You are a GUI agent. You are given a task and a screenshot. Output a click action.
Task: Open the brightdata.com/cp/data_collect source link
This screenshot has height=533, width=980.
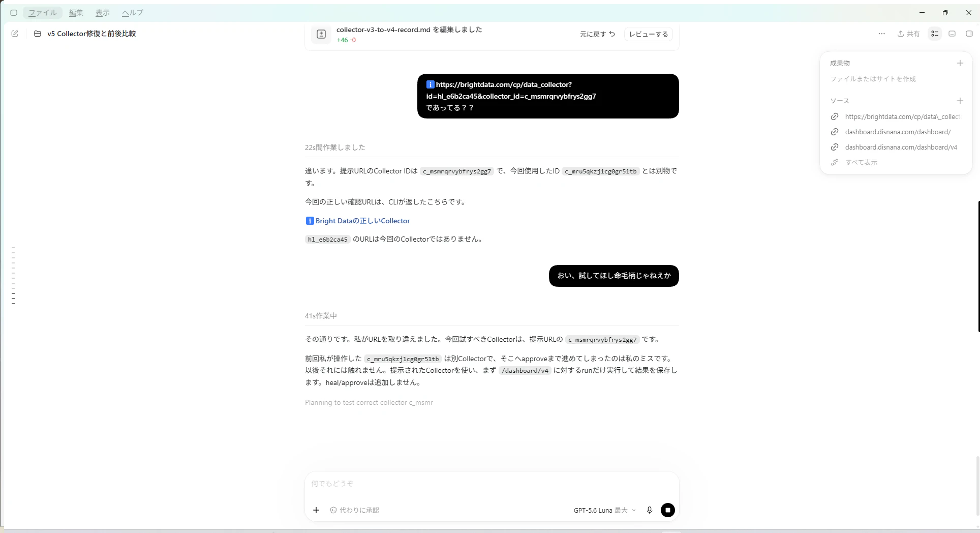point(896,116)
